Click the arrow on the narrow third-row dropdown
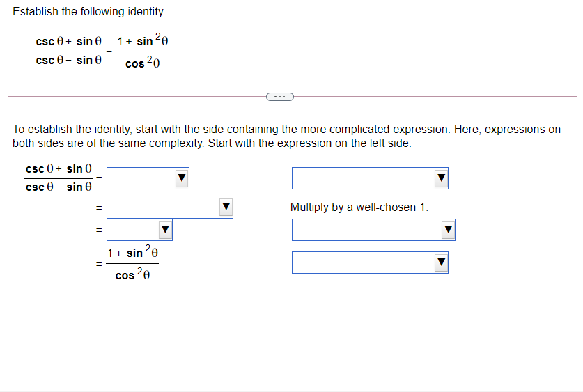 (x=166, y=229)
